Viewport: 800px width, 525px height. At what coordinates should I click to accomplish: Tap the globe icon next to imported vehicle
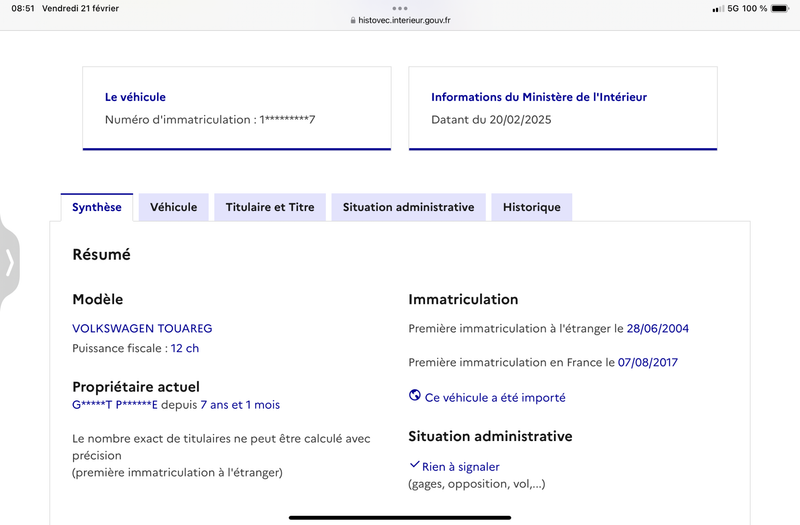415,395
